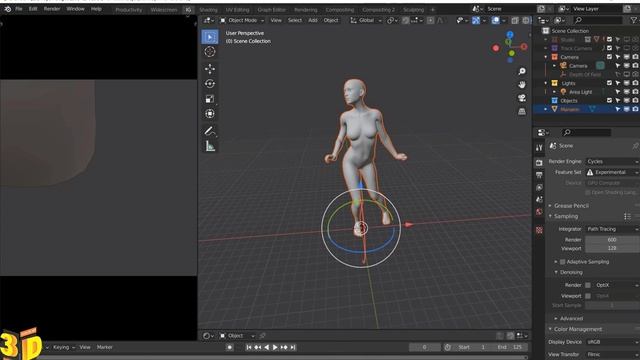640x360 pixels.
Task: Click the Render samples value field
Action: coord(612,240)
